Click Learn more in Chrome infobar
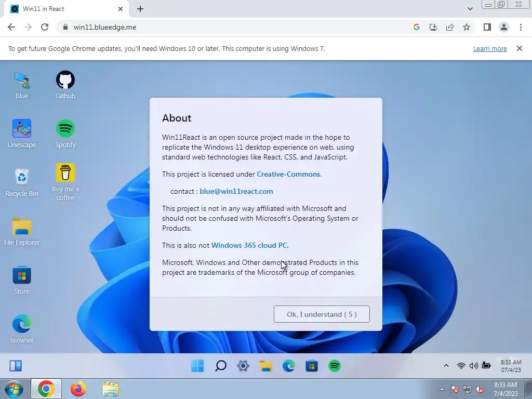The image size is (532, 399). [490, 48]
